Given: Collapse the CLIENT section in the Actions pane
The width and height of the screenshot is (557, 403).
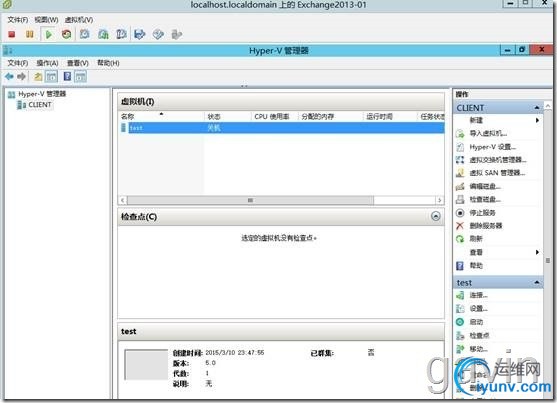Looking at the screenshot, I should [x=537, y=107].
